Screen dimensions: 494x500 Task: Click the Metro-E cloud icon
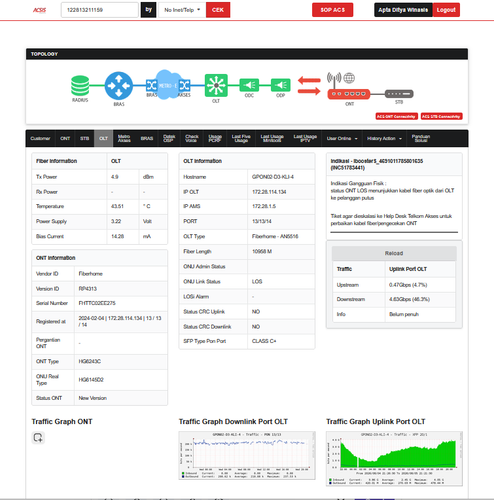(168, 85)
